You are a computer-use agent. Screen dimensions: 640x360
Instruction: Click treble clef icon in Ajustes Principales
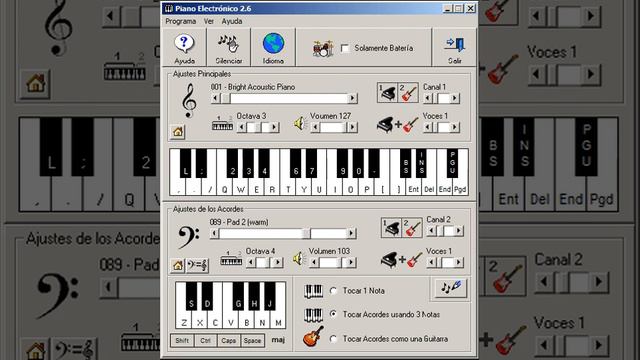tap(189, 101)
